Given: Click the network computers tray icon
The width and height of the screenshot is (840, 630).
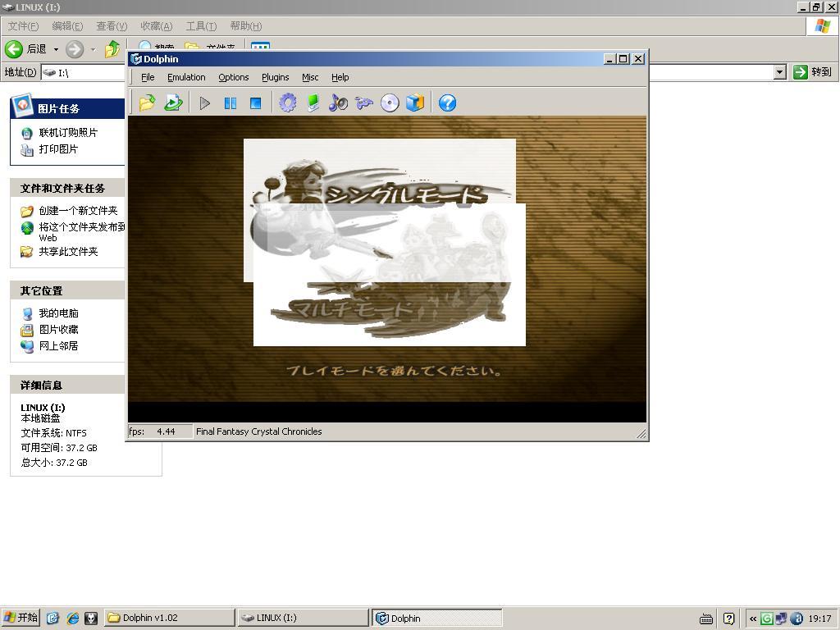Looking at the screenshot, I should 781,619.
